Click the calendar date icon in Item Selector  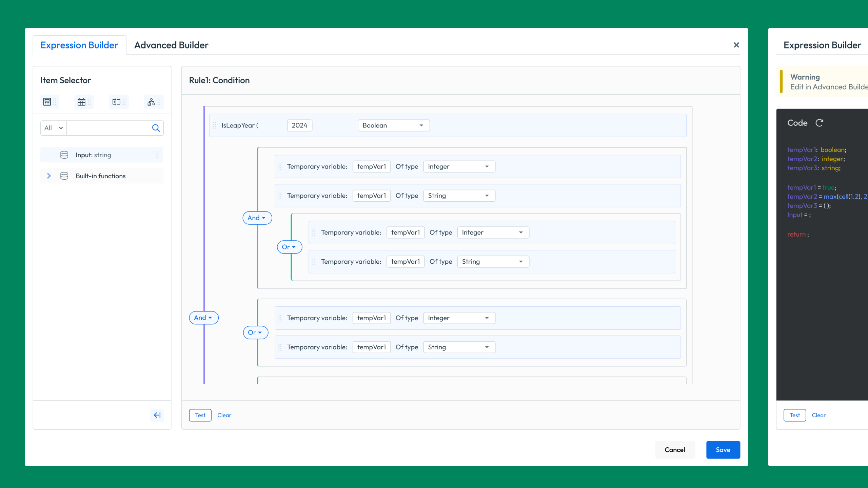81,102
